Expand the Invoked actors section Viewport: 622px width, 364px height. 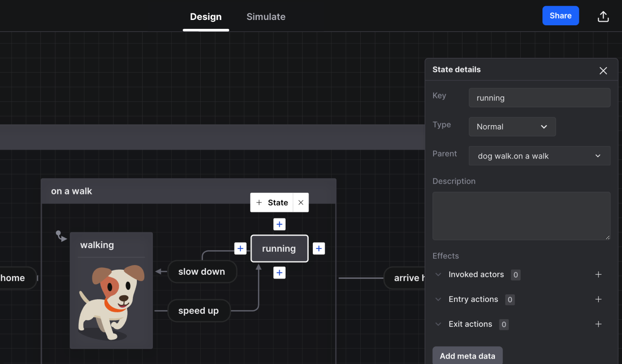click(438, 274)
